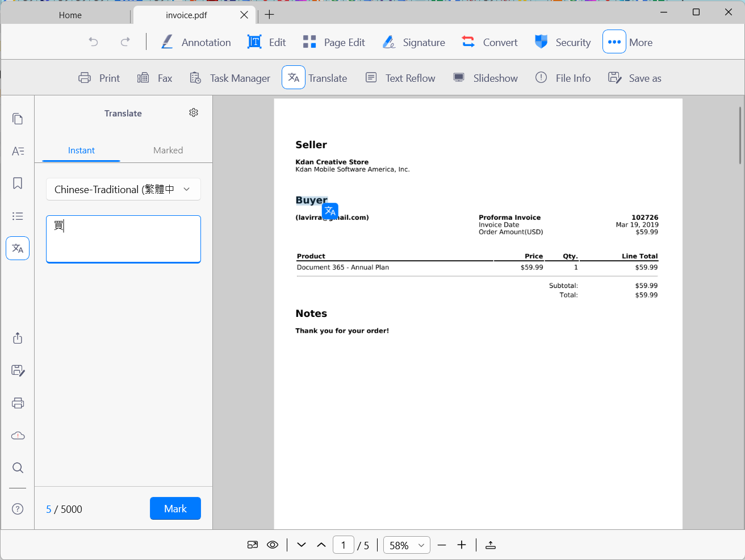Zoom in with the plus button

(462, 545)
